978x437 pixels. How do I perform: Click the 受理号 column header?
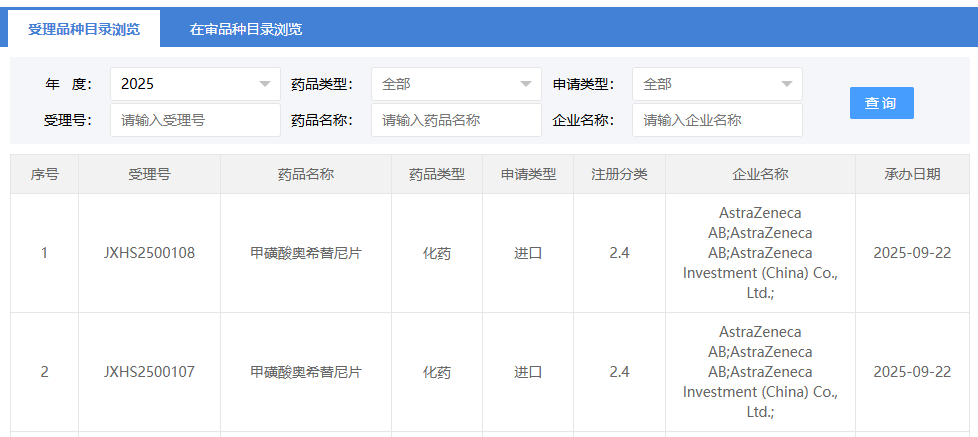(149, 174)
